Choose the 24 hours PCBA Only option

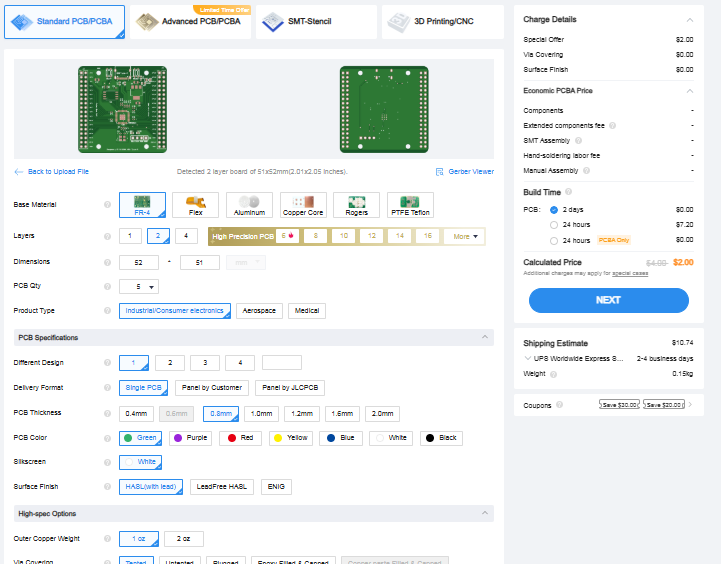coord(554,240)
